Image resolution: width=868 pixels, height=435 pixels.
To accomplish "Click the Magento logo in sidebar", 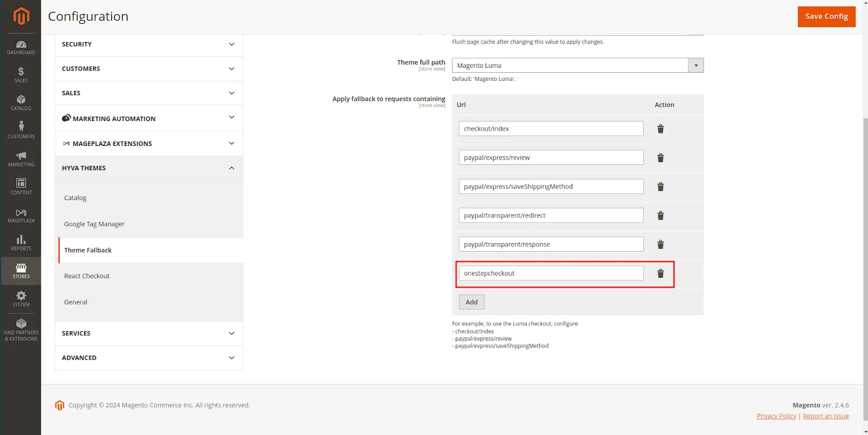I will tap(21, 16).
